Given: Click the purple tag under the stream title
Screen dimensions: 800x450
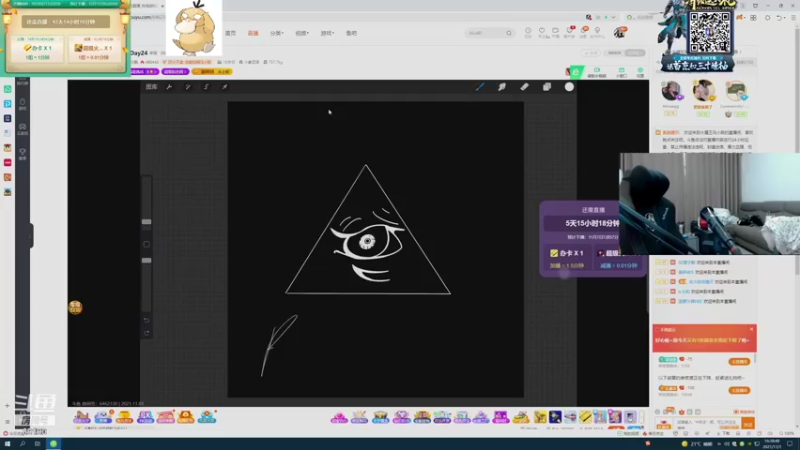Looking at the screenshot, I should [x=175, y=72].
